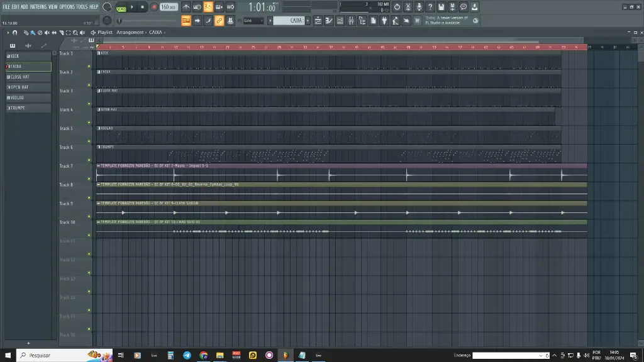Image resolution: width=644 pixels, height=362 pixels.
Task: Open the Playlist options menu arrow
Action: (8, 33)
